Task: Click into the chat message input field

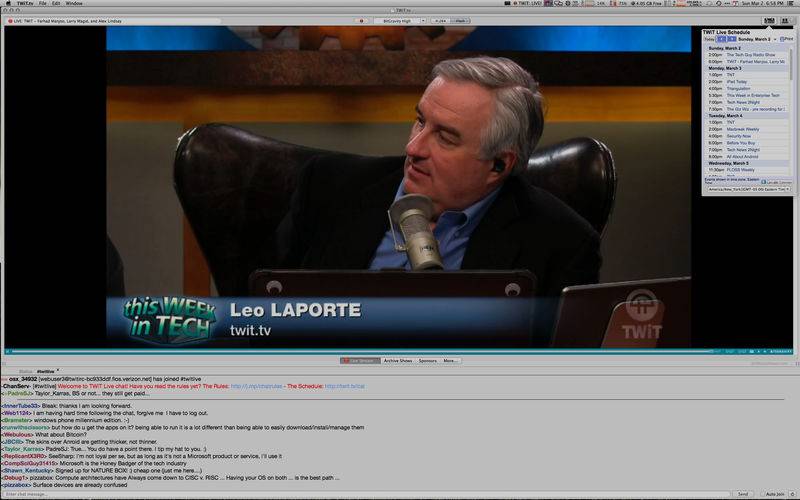Action: click(365, 494)
